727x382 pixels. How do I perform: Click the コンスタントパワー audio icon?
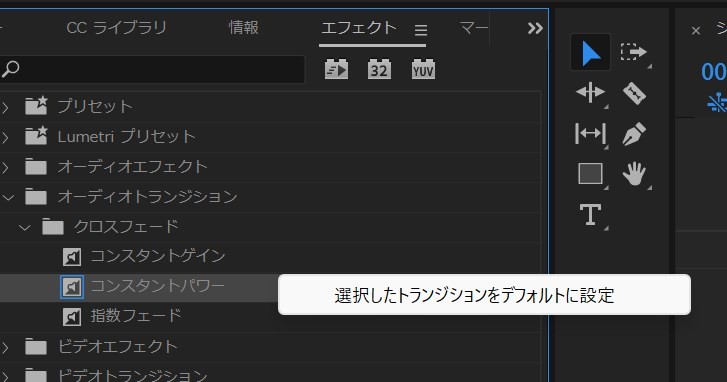tap(72, 287)
